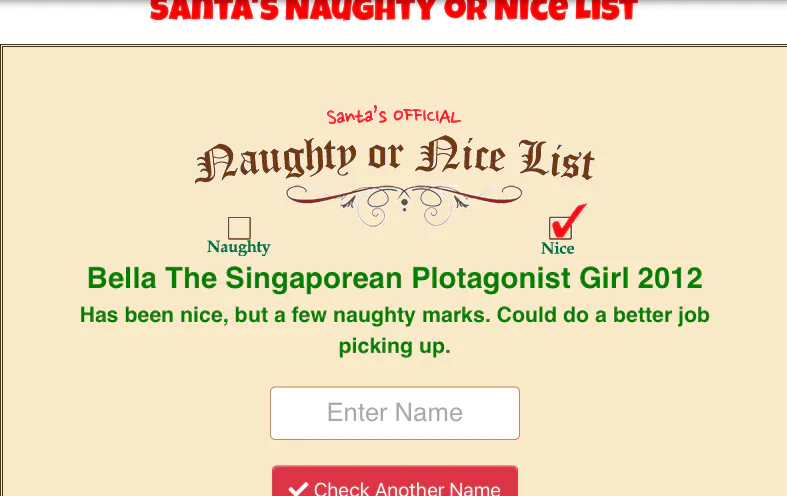Click the Naughty or Nice List gothic title
The width and height of the screenshot is (787, 496).
[x=395, y=158]
